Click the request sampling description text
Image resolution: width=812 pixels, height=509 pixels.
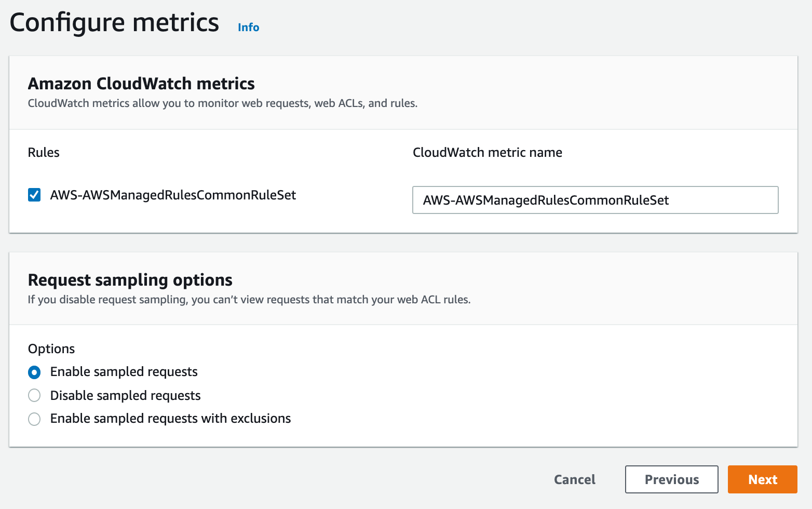pos(249,300)
